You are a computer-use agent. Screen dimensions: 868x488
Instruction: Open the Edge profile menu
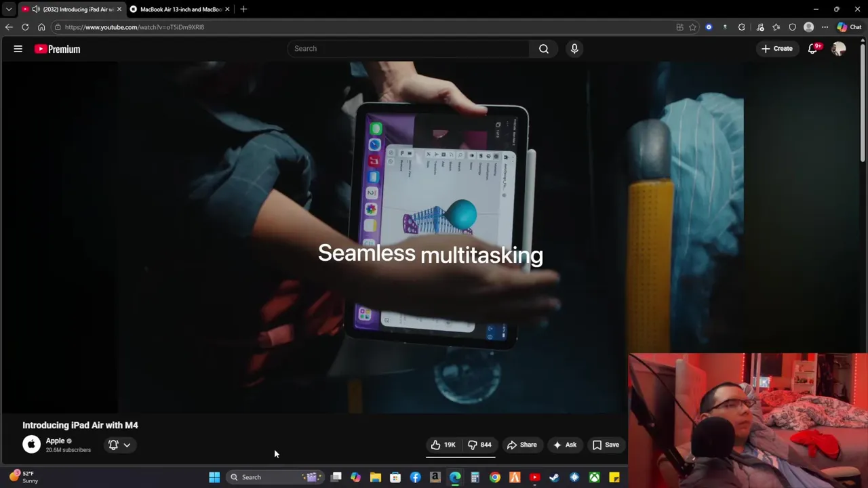coord(808,27)
